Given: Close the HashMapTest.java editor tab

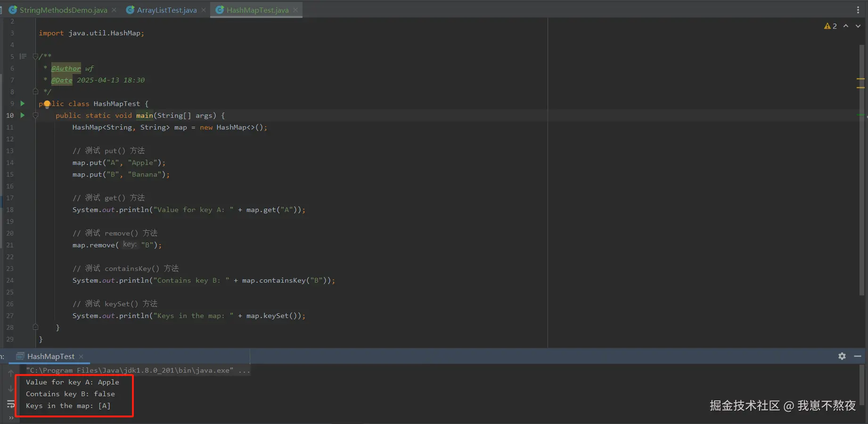Looking at the screenshot, I should point(295,10).
